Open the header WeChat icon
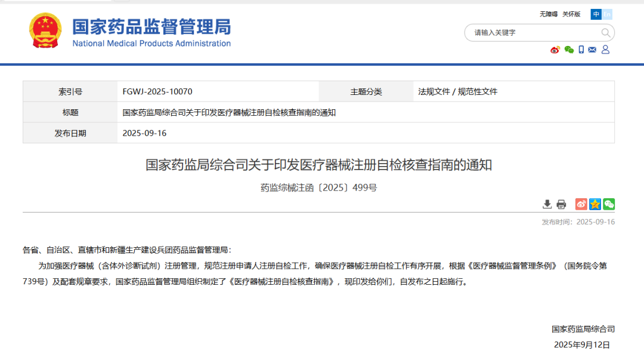 [569, 50]
